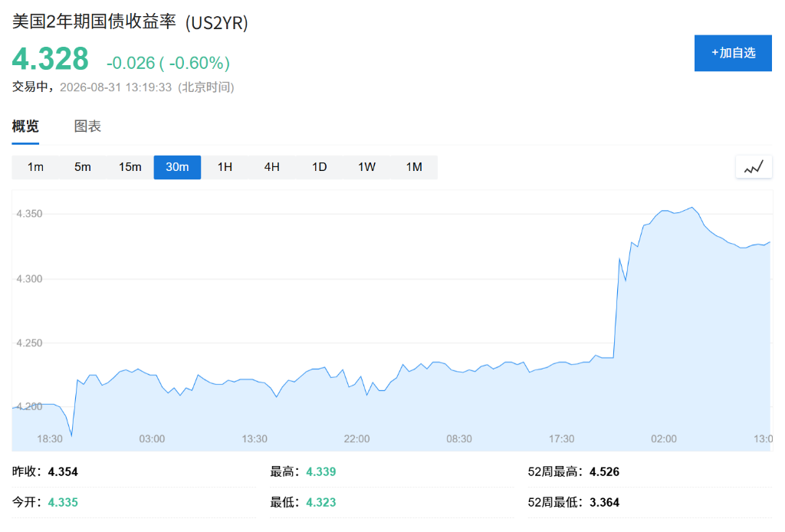
Task: Click the 4.250 y-axis label
Action: [x=30, y=343]
